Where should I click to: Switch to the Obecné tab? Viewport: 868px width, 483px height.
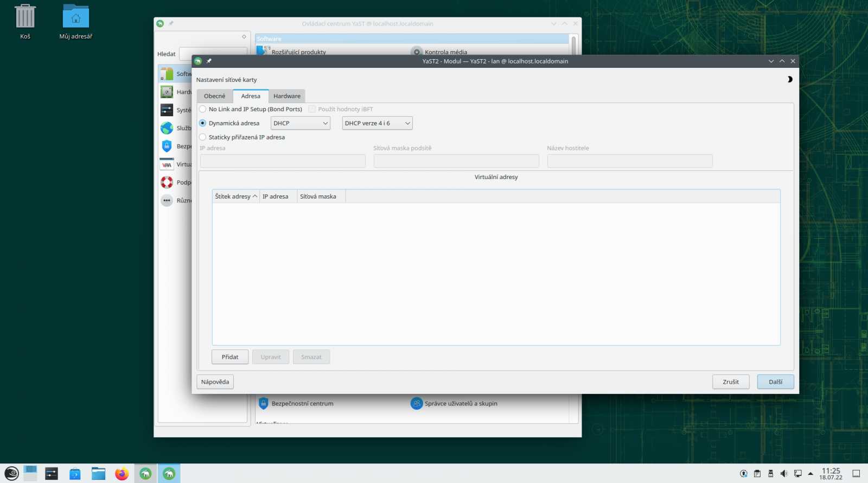pyautogui.click(x=215, y=96)
